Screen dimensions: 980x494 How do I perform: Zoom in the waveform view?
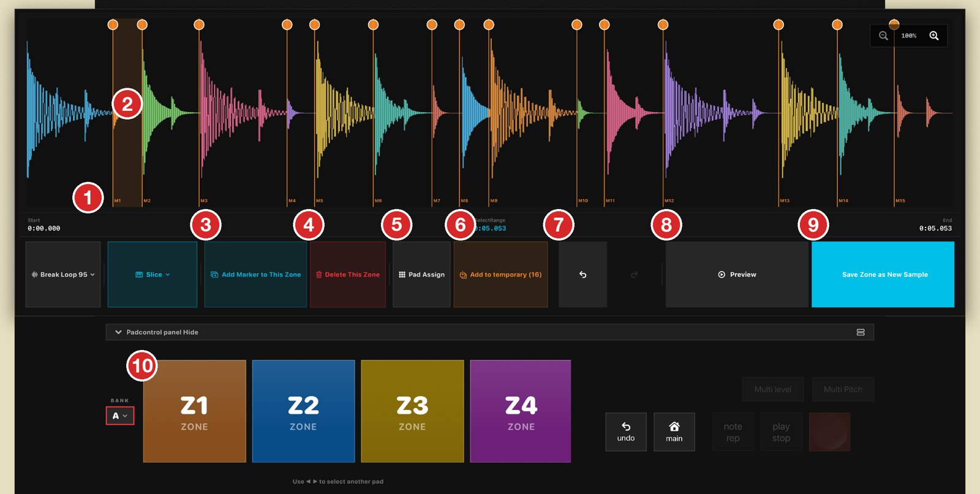(x=934, y=36)
